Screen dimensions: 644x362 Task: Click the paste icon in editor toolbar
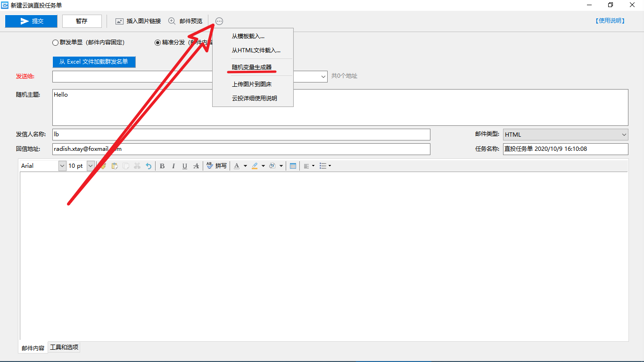tap(115, 166)
